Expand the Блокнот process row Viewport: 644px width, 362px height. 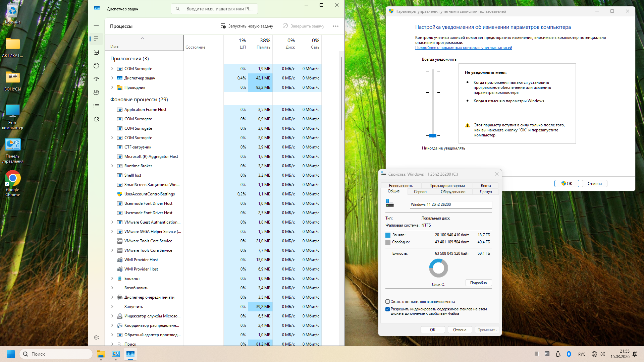click(x=112, y=279)
